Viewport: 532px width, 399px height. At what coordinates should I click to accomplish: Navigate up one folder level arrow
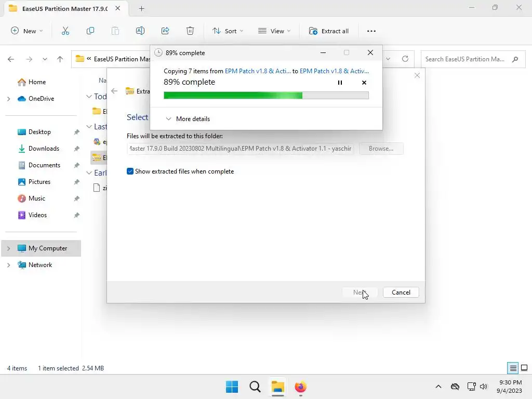[60, 59]
